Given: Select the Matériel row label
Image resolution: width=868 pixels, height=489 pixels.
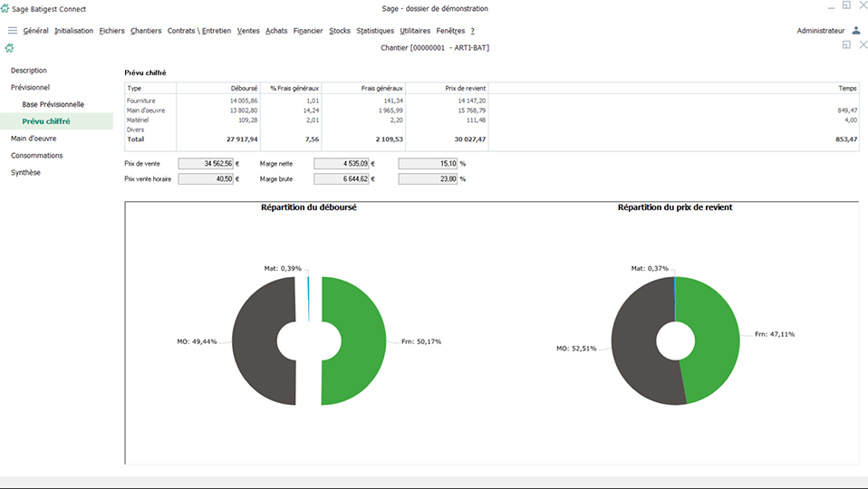Looking at the screenshot, I should click(x=138, y=120).
